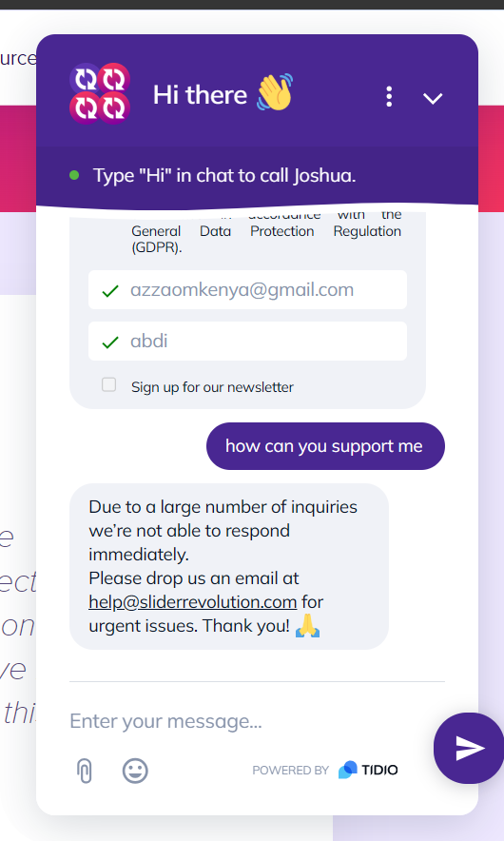Open the emoji picker smiley icon
The width and height of the screenshot is (504, 841).
pyautogui.click(x=135, y=771)
